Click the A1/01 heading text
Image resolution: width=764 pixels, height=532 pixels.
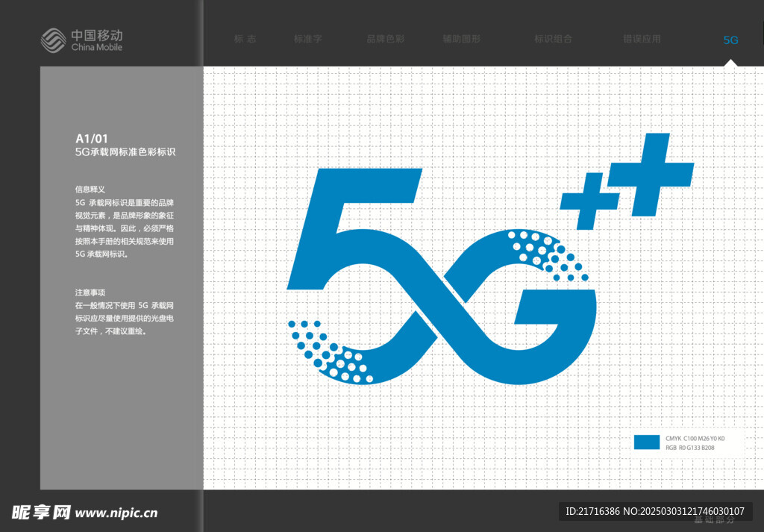click(92, 138)
